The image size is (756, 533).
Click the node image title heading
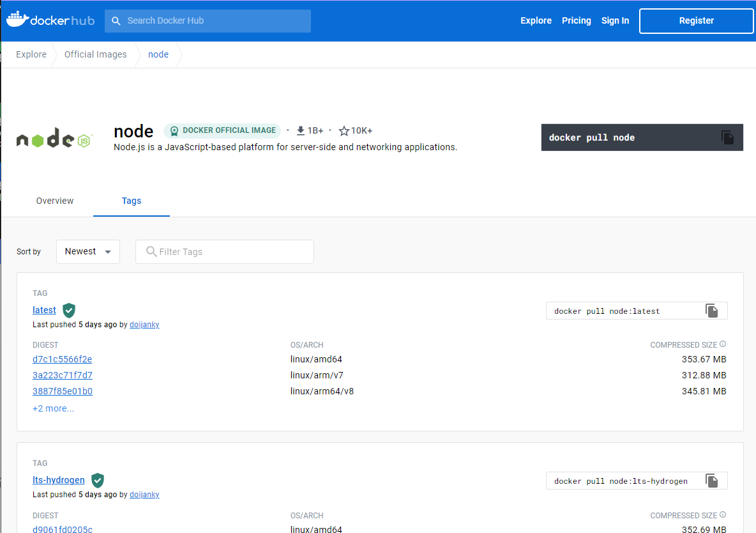click(133, 131)
